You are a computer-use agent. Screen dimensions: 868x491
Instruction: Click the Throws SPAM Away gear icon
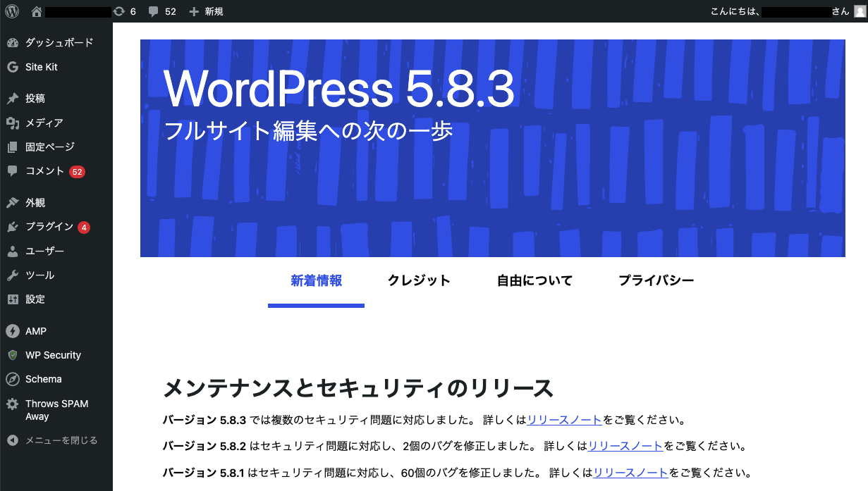coord(12,404)
